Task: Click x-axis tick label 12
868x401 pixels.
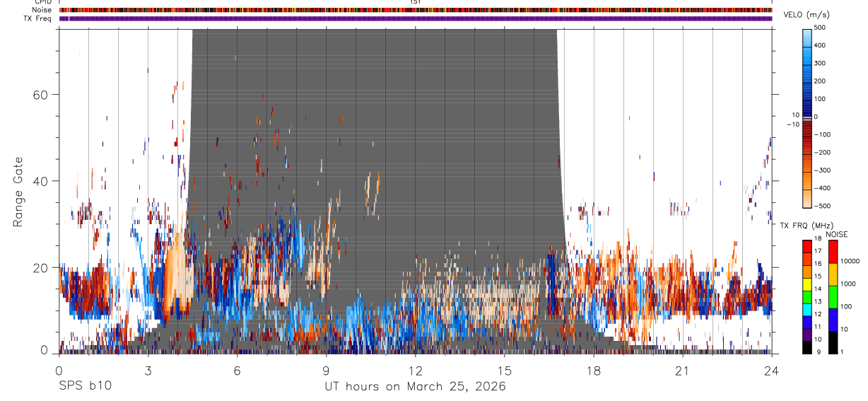Action: [415, 371]
